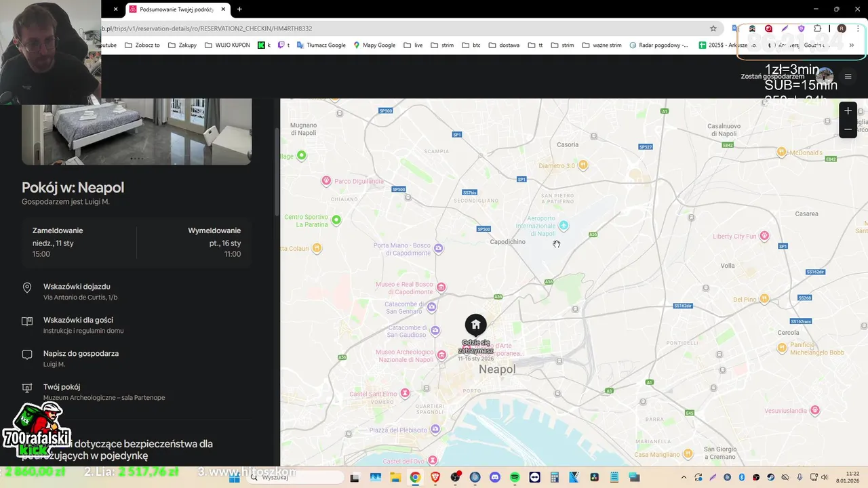
Task: Click the Porta Miano Bosco di Capodimonte pin
Action: (439, 249)
